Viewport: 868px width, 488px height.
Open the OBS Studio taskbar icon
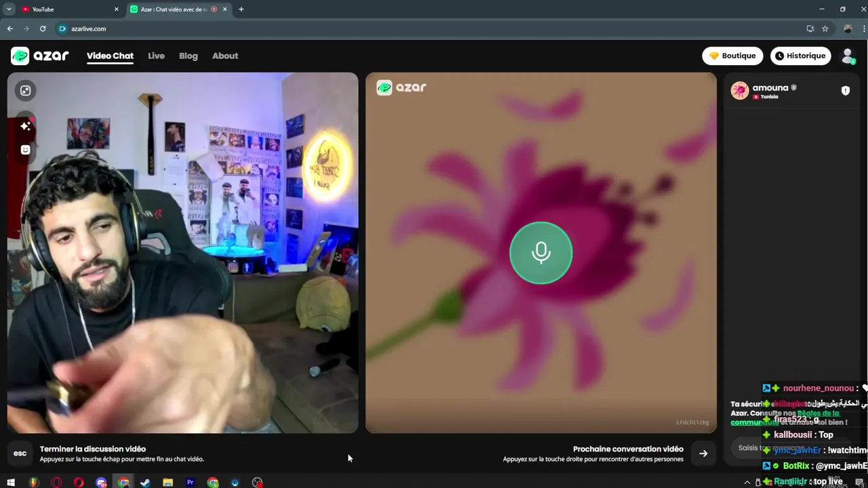(257, 483)
